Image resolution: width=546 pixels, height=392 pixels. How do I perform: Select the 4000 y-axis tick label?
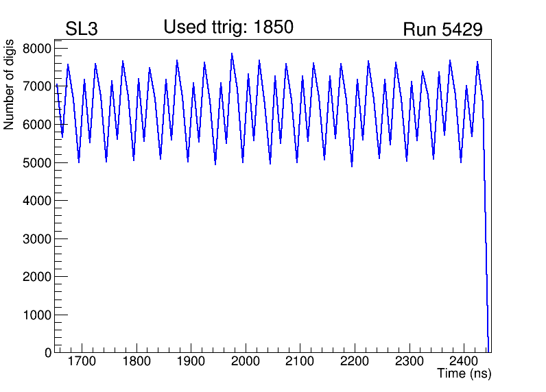tap(37, 201)
